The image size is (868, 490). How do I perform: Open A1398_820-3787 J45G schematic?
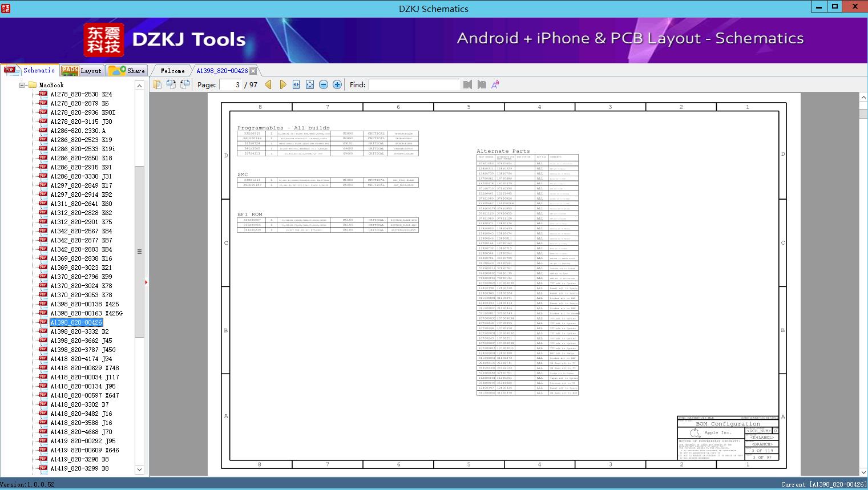(83, 350)
